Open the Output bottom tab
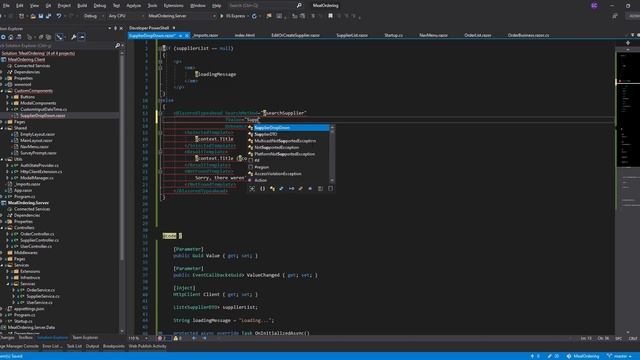The image size is (640, 360). (x=92, y=346)
